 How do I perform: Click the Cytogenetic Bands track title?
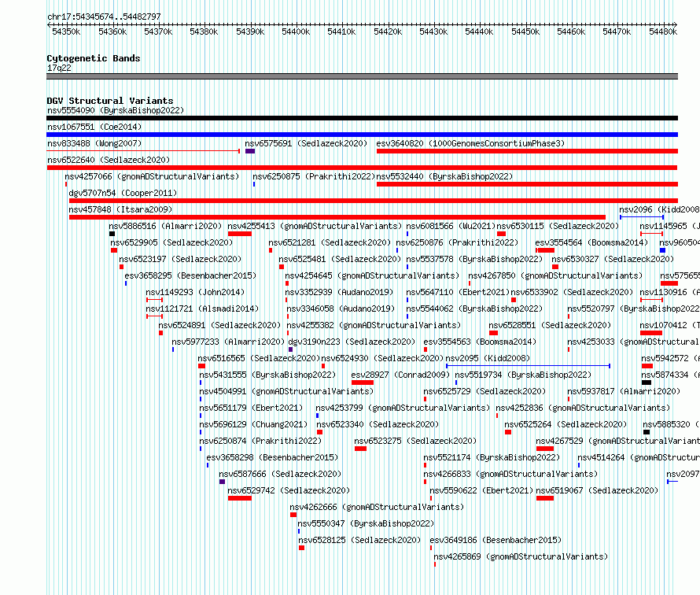94,58
